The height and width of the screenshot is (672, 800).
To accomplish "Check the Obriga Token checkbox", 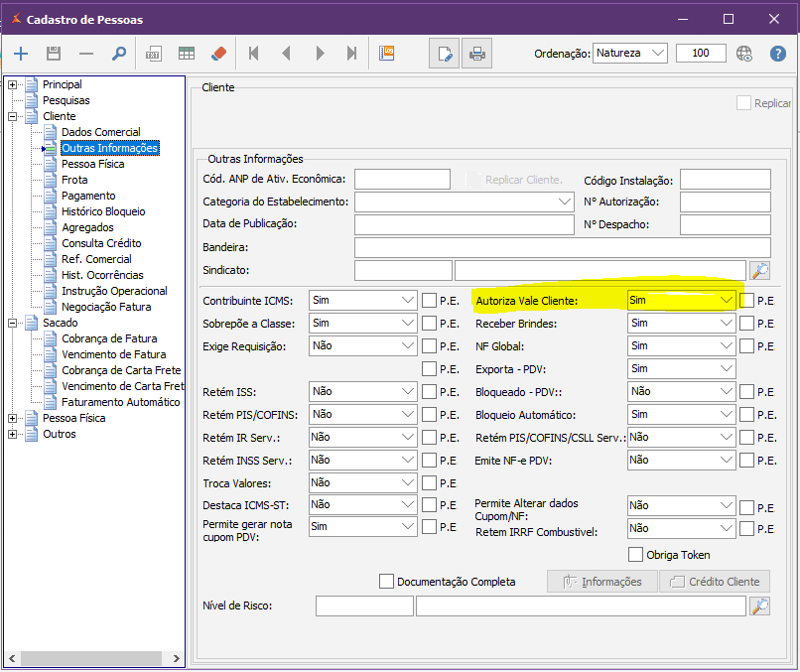I will point(636,555).
